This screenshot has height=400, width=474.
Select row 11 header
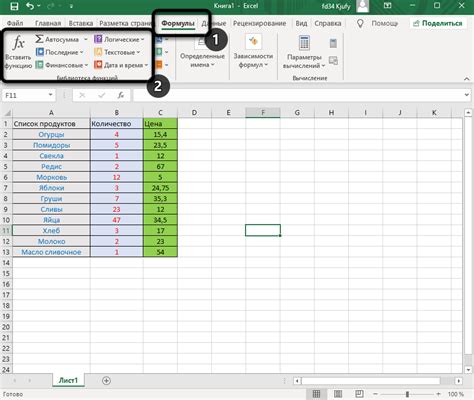pyautogui.click(x=6, y=231)
